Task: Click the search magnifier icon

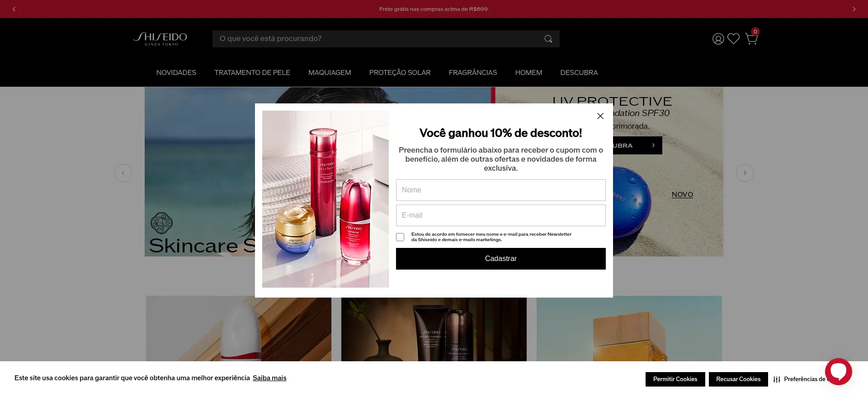Action: click(x=548, y=39)
